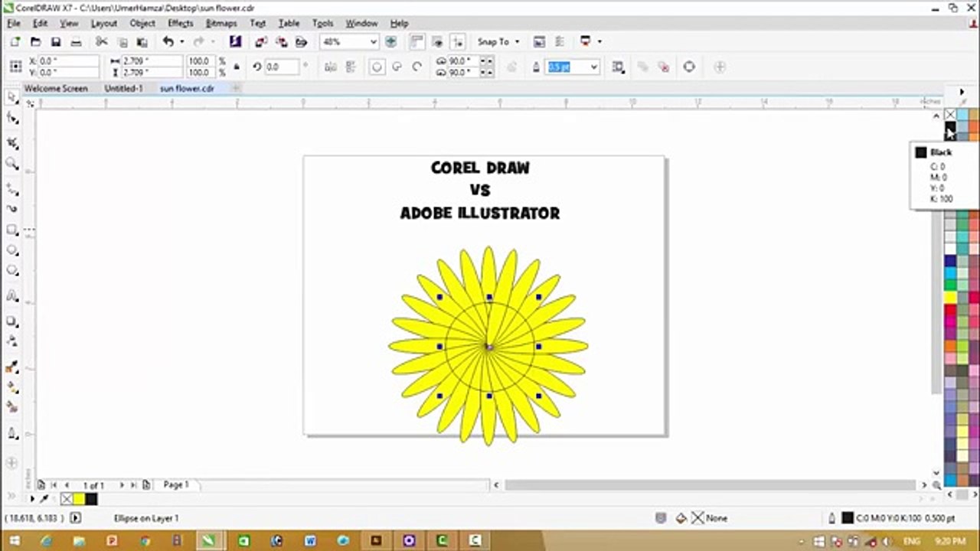Viewport: 980px width, 551px height.
Task: Open Word from the taskbar
Action: pos(310,541)
